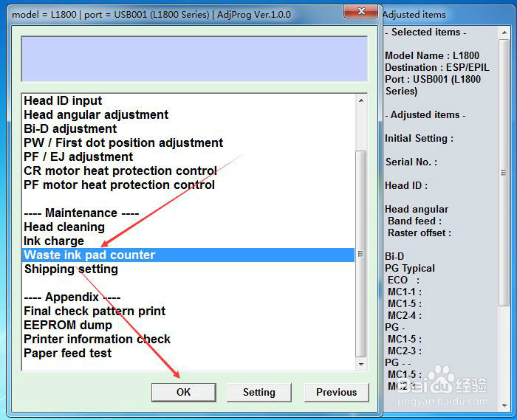
Task: Click the Appendix section header
Action: [72, 297]
